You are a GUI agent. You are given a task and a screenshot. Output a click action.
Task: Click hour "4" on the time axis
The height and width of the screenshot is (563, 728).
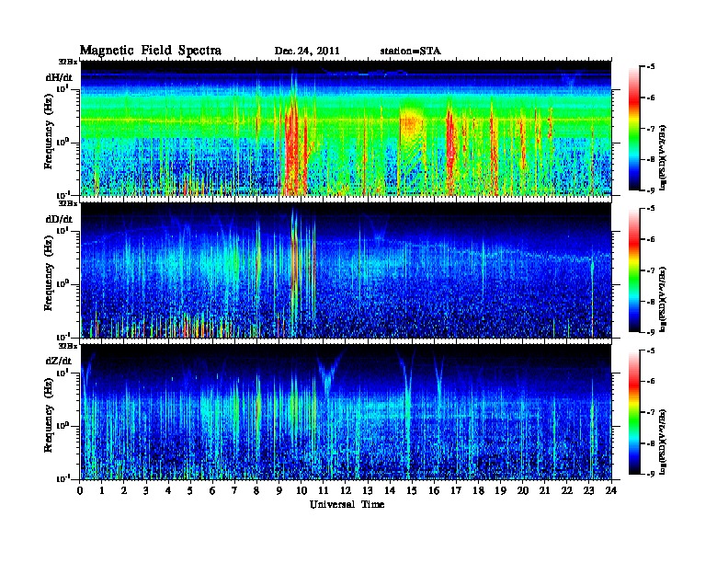point(168,491)
